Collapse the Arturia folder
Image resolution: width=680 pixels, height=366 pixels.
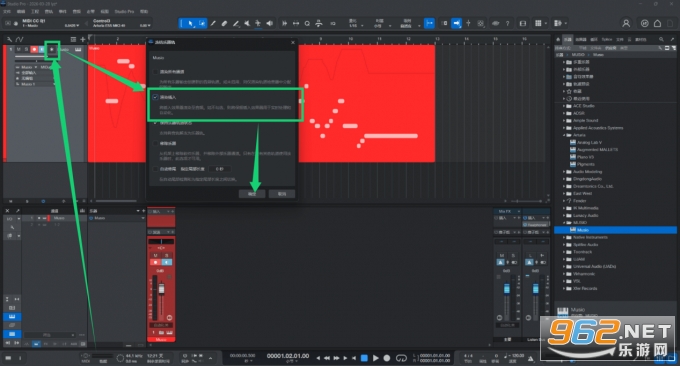[x=564, y=135]
